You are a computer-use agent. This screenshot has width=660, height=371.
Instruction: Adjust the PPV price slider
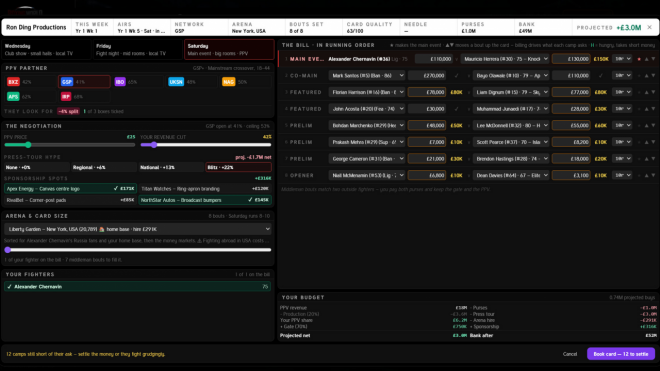pos(69,145)
